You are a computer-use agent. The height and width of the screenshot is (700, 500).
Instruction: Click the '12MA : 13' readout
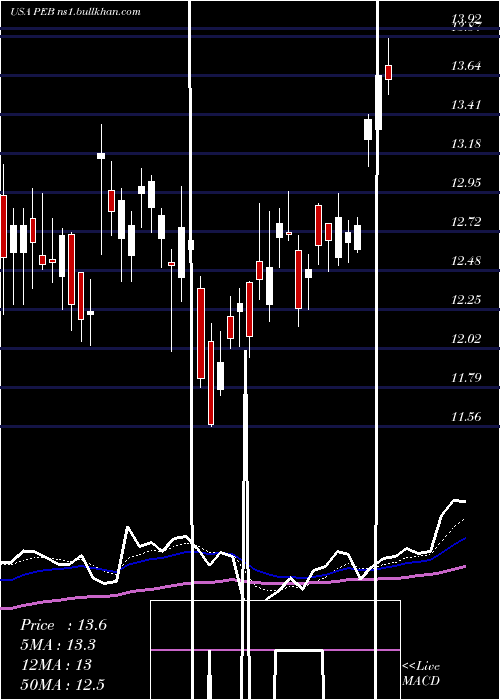tap(56, 665)
